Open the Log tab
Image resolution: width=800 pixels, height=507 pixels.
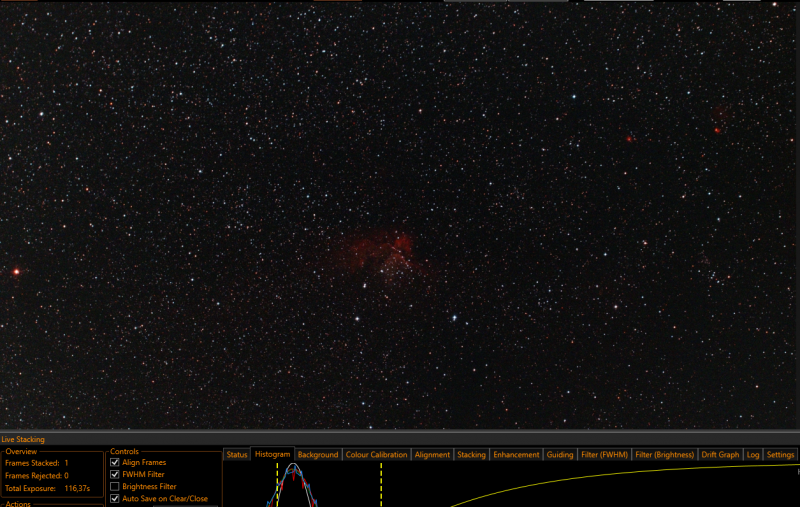click(753, 454)
